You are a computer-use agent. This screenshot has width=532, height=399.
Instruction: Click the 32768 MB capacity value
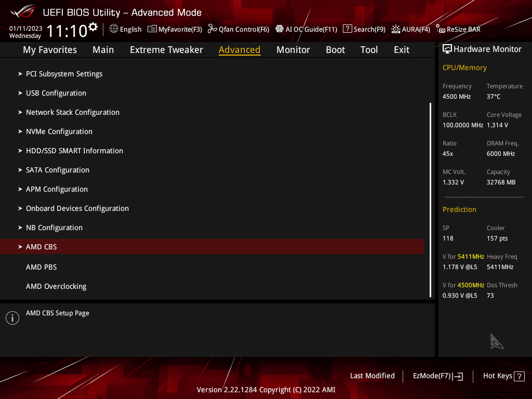point(501,182)
